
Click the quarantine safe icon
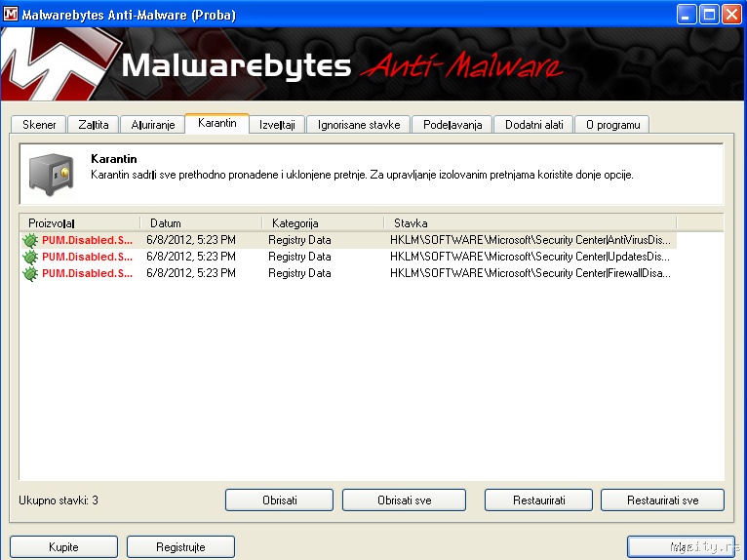pyautogui.click(x=51, y=175)
